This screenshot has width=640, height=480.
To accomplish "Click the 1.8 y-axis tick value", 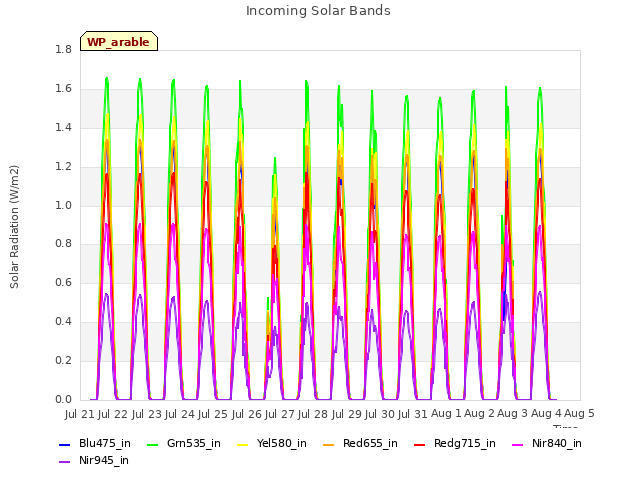I will tap(64, 50).
